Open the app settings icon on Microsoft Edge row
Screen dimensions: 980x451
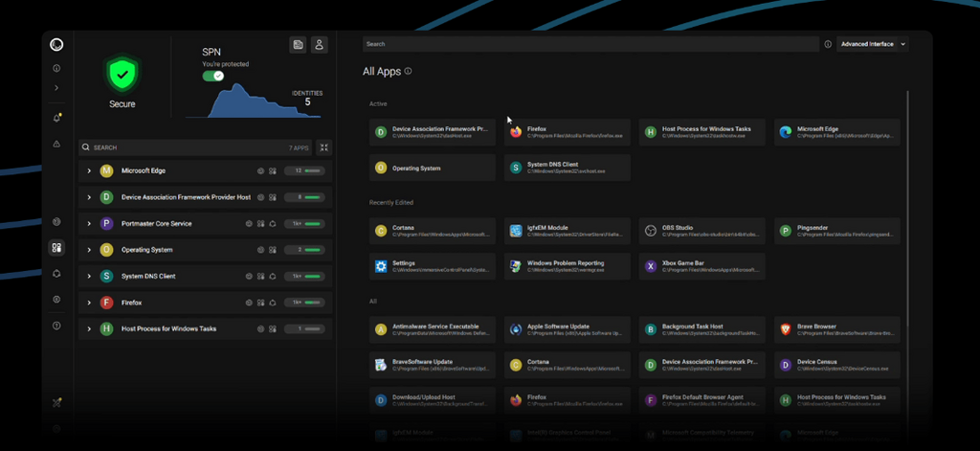(273, 170)
